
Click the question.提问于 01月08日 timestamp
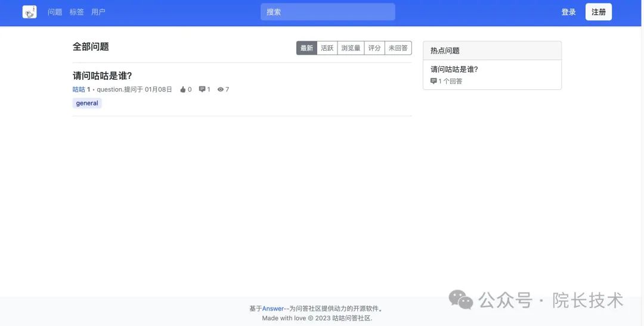point(134,89)
